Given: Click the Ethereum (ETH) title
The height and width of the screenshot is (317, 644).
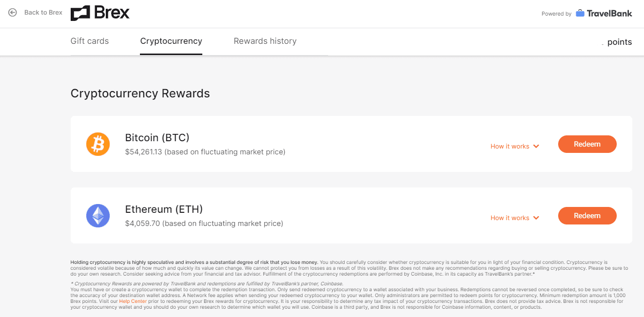Looking at the screenshot, I should click(x=164, y=209).
